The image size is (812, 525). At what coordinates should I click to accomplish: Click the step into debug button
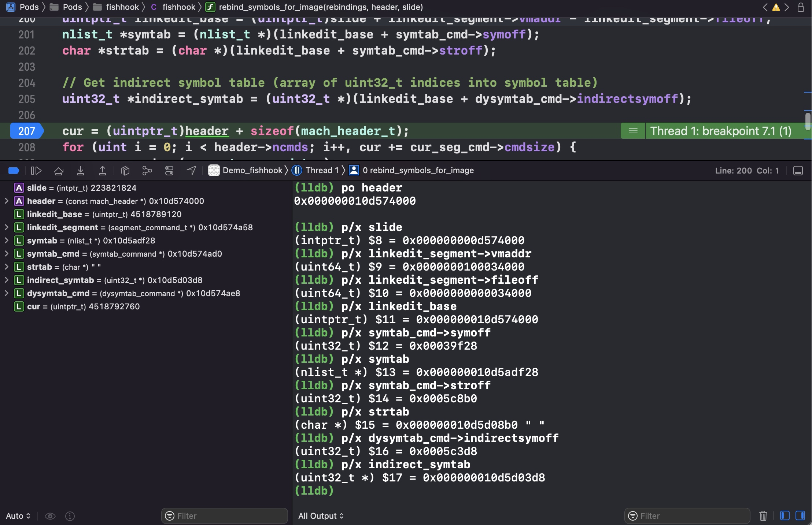(81, 171)
